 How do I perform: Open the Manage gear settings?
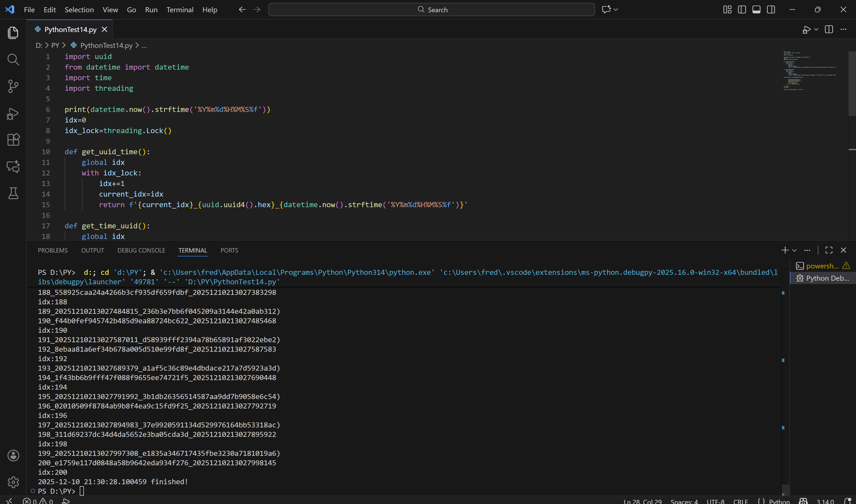(13, 482)
